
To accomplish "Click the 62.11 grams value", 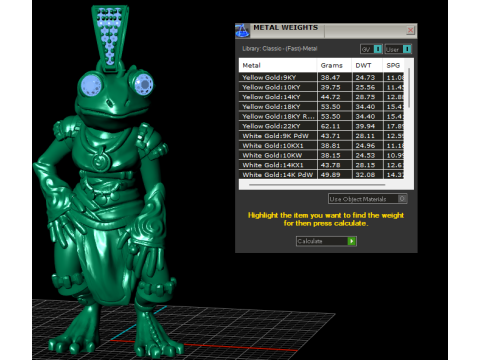I will click(x=330, y=126).
